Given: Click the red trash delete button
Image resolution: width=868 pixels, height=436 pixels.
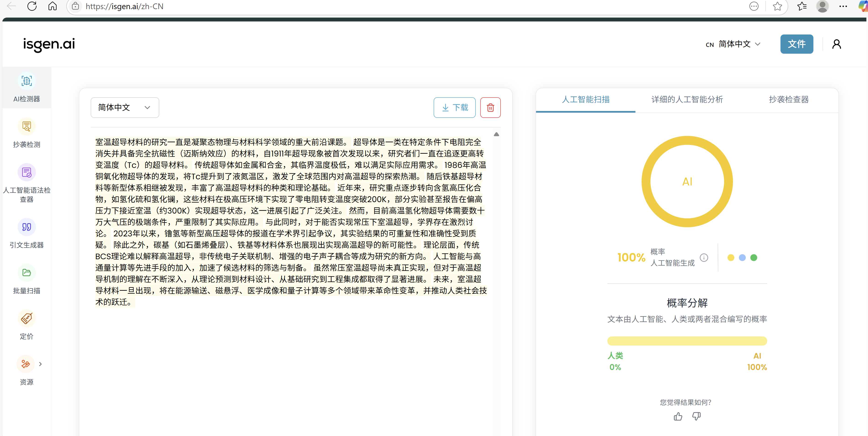Looking at the screenshot, I should coord(490,108).
